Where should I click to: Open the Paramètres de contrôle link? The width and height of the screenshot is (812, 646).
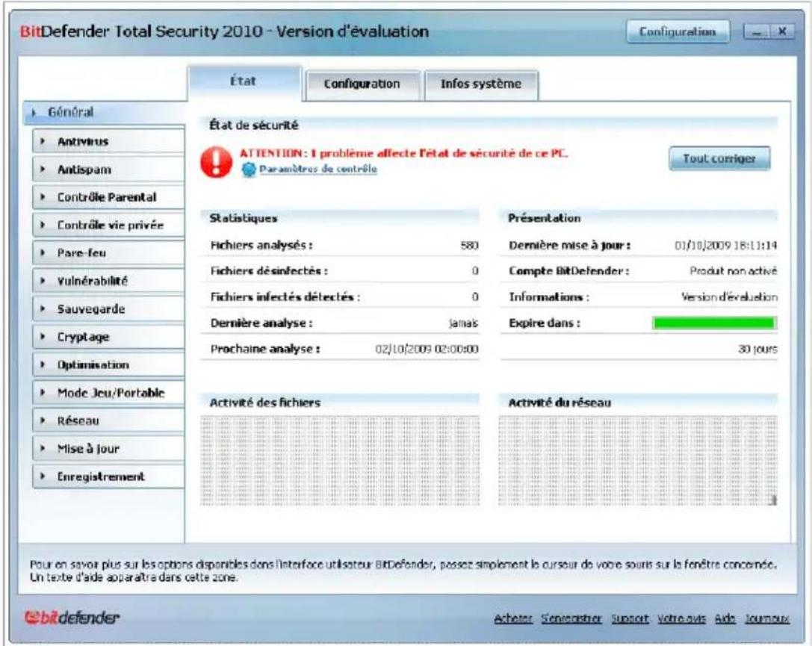[x=318, y=170]
